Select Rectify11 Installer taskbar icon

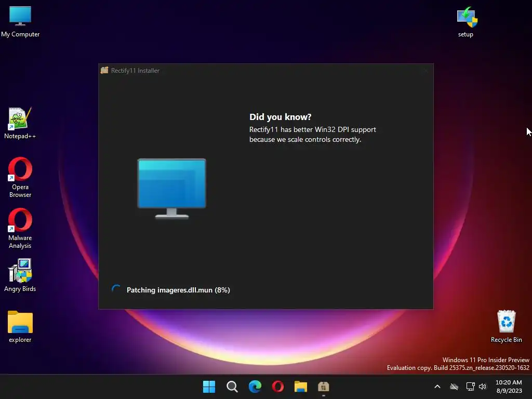323,387
